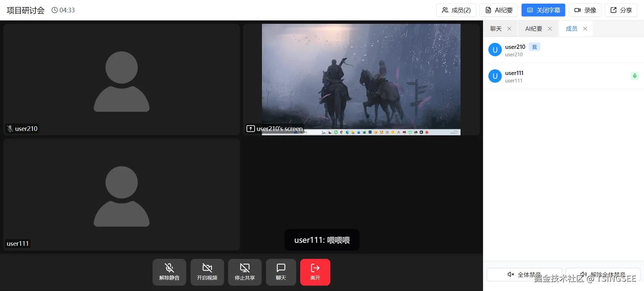Image resolution: width=644 pixels, height=291 pixels.
Task: Open AI纪要 from top toolbar
Action: point(499,10)
